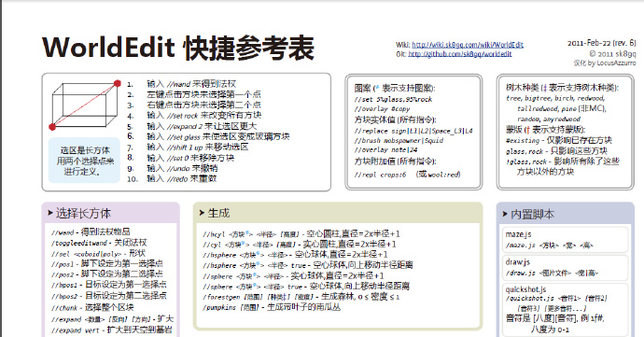Click the example "//replace sign|L1|L2|Space_L3|L4"
The image size is (644, 337).
click(413, 131)
